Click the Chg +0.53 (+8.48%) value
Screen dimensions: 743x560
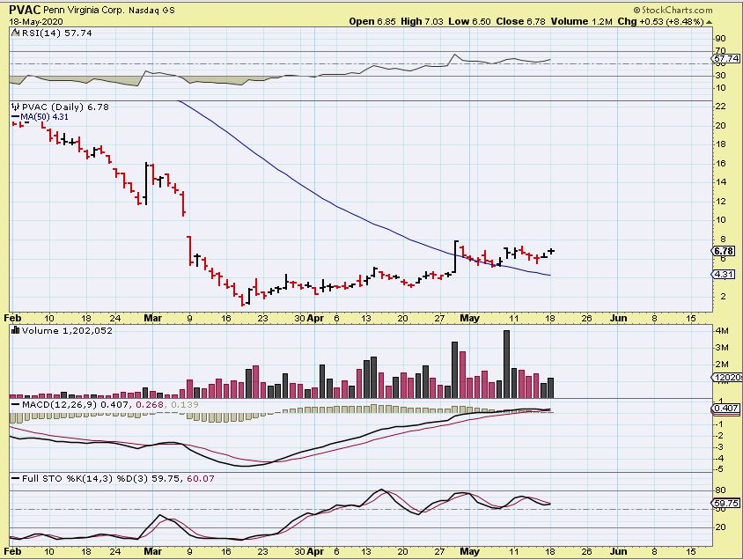(660, 21)
